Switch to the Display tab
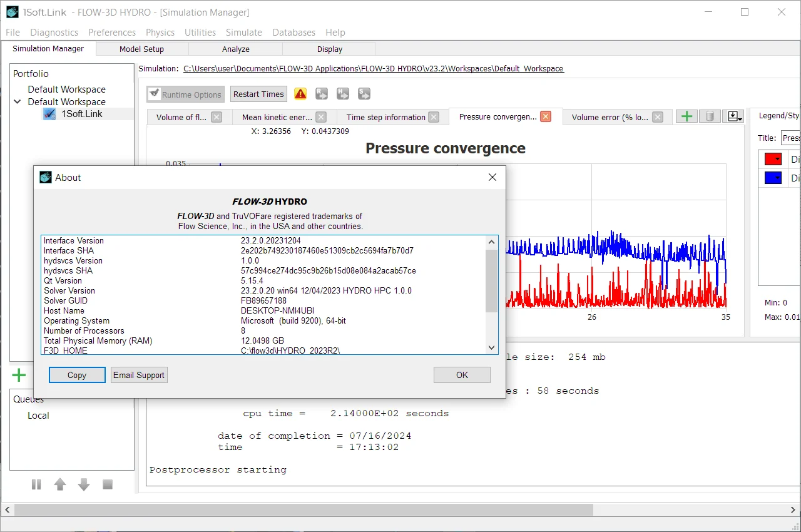801x532 pixels. coord(330,49)
